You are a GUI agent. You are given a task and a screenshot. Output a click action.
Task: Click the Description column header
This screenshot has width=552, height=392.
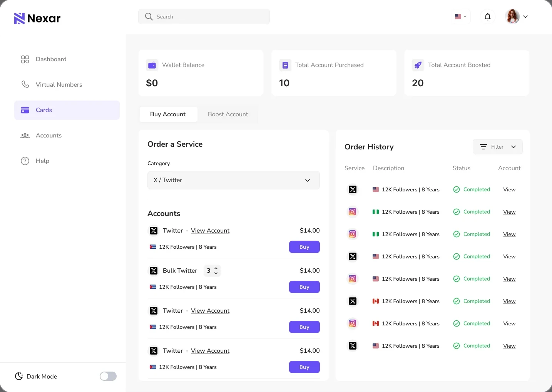(389, 168)
